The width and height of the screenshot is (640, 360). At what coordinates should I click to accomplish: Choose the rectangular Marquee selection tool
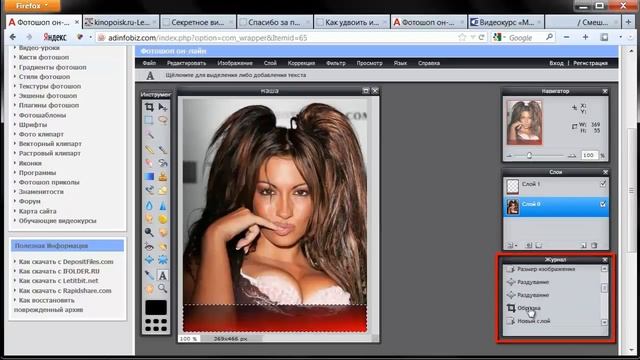[x=149, y=120]
